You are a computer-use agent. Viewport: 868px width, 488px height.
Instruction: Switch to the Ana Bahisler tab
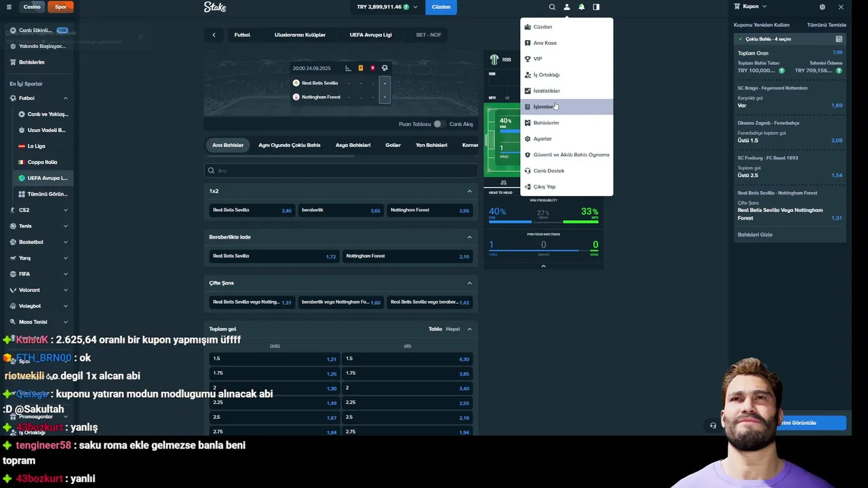coord(228,145)
